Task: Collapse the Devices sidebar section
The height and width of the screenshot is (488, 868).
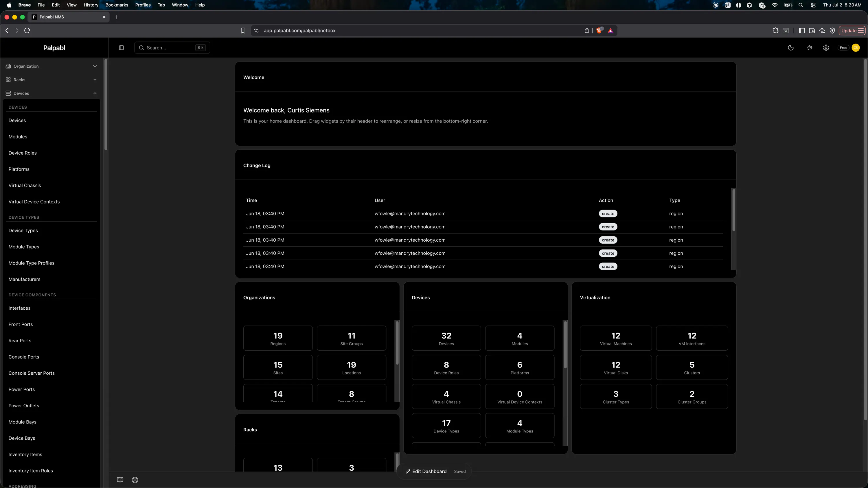Action: click(x=52, y=93)
